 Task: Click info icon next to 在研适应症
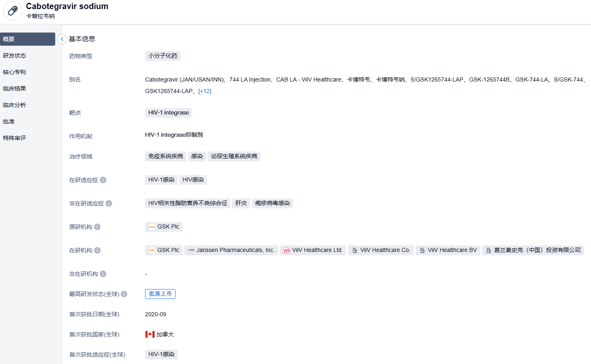[x=103, y=180]
